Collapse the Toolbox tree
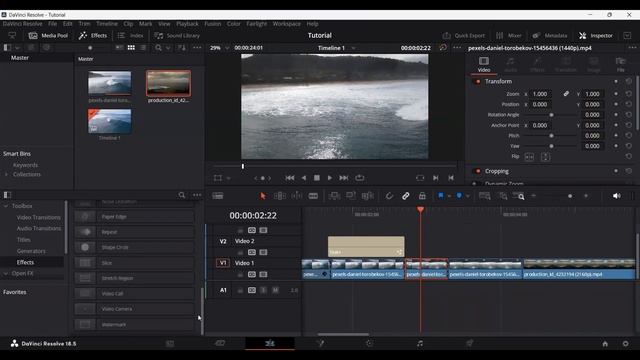This screenshot has width=640, height=360. pos(6,206)
